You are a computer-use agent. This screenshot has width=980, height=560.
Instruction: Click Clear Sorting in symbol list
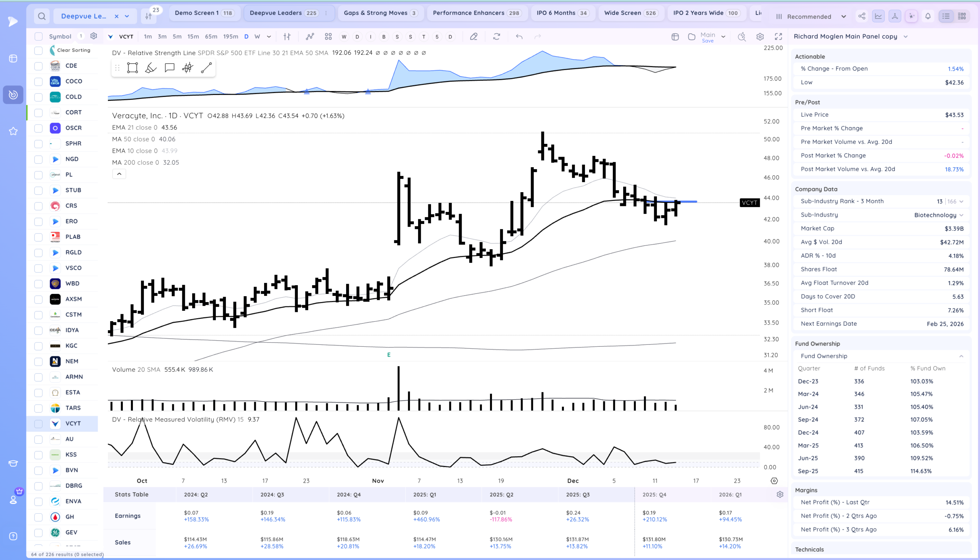click(x=73, y=50)
